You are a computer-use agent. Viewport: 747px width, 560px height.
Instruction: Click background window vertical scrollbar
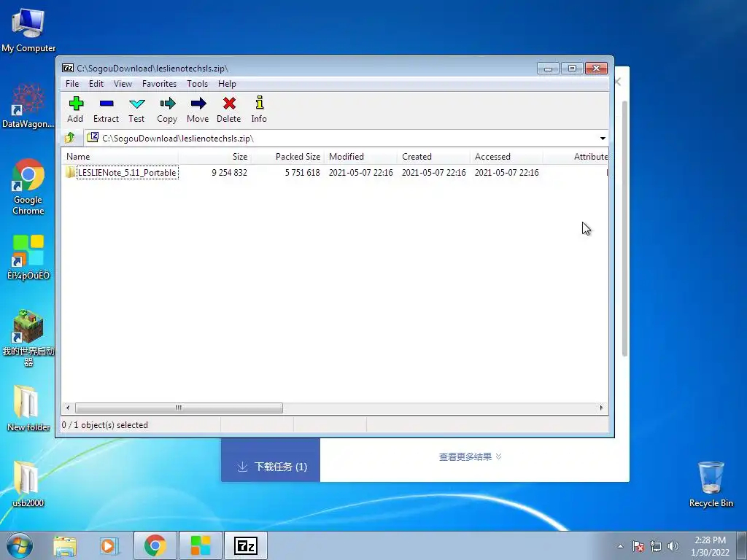point(624,228)
